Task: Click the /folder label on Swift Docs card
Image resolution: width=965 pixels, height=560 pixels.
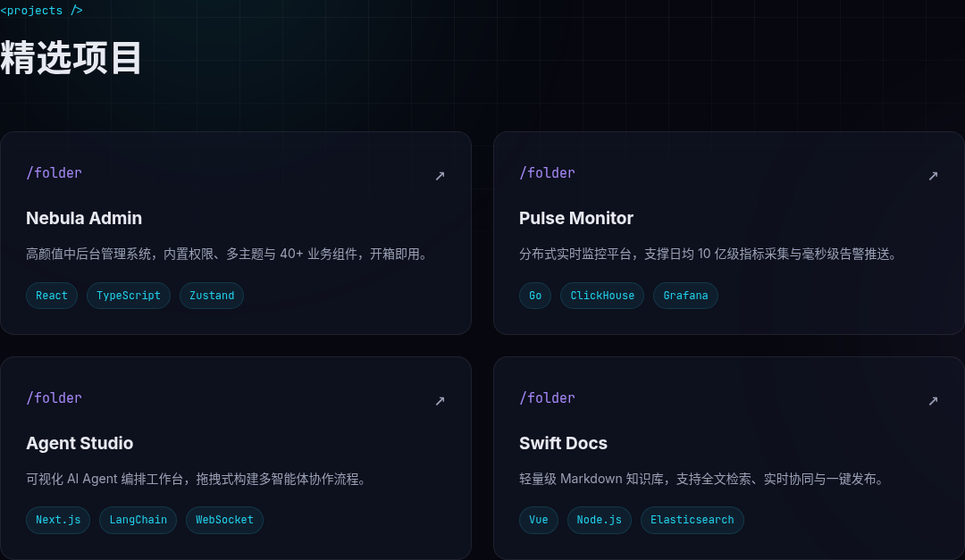Action: pyautogui.click(x=547, y=398)
